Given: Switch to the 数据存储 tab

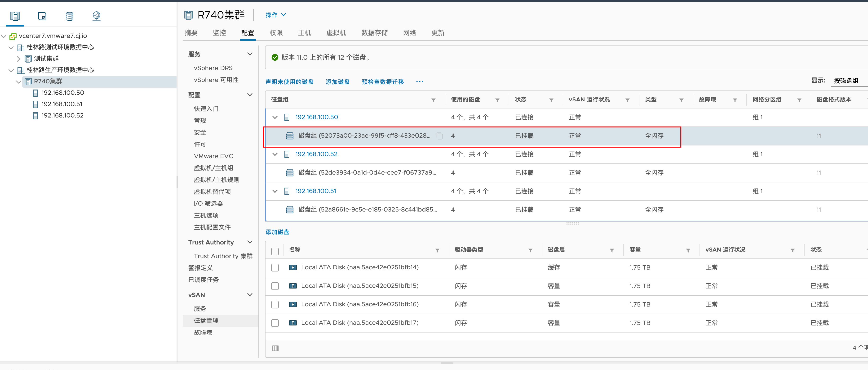Looking at the screenshot, I should tap(374, 33).
